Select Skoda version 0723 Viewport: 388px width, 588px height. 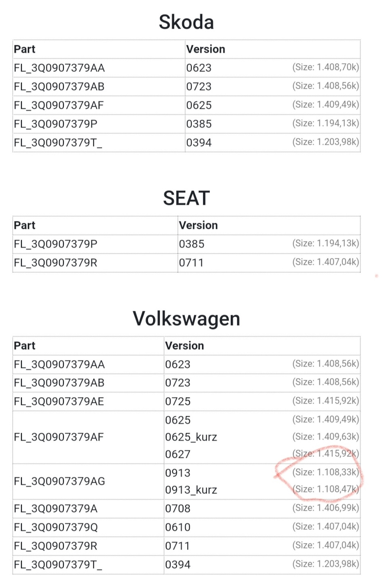pyautogui.click(x=199, y=86)
